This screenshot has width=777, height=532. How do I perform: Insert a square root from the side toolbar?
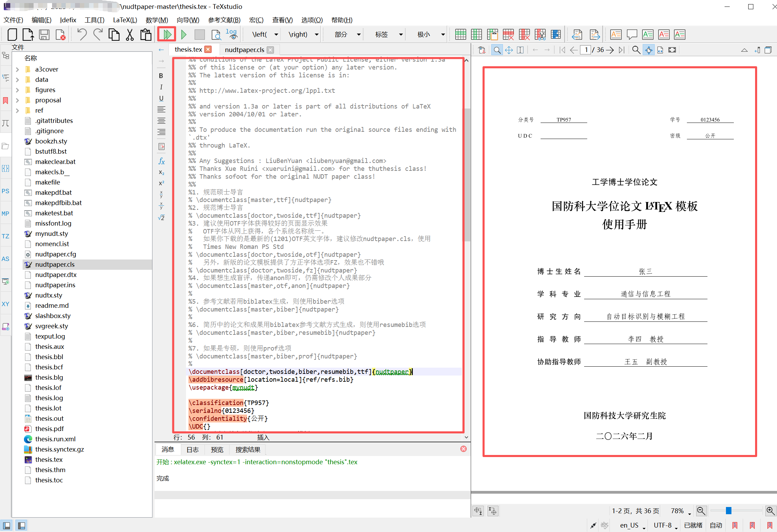(161, 218)
